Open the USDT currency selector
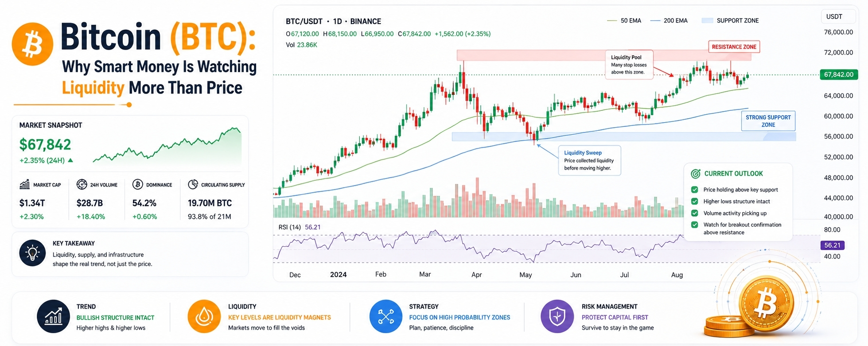 pos(838,17)
